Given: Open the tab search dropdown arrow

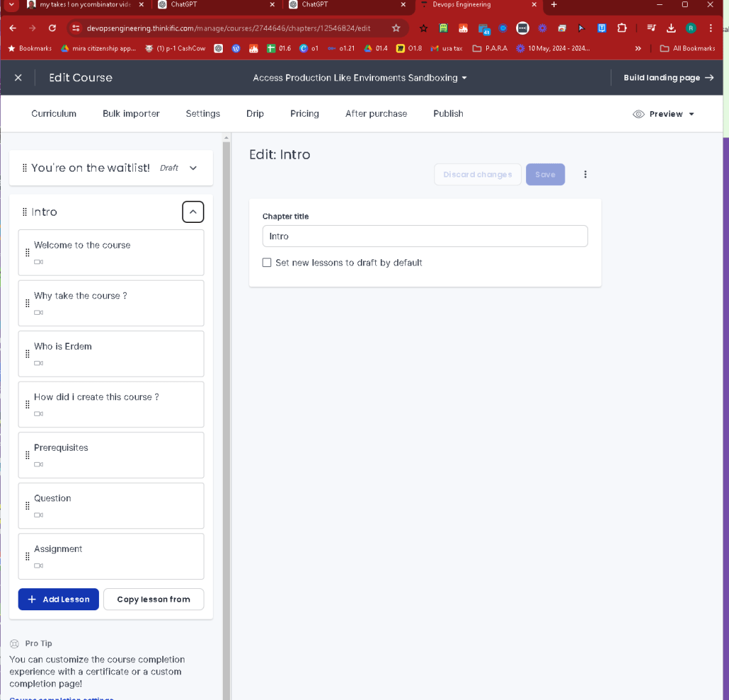Looking at the screenshot, I should pos(11,5).
